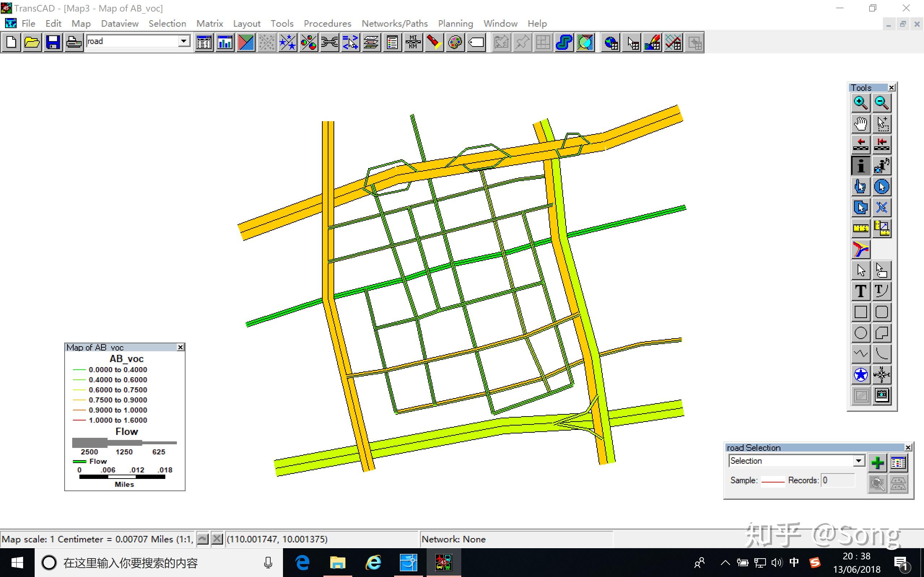
Task: Open the Selection set dropdown
Action: coord(859,461)
